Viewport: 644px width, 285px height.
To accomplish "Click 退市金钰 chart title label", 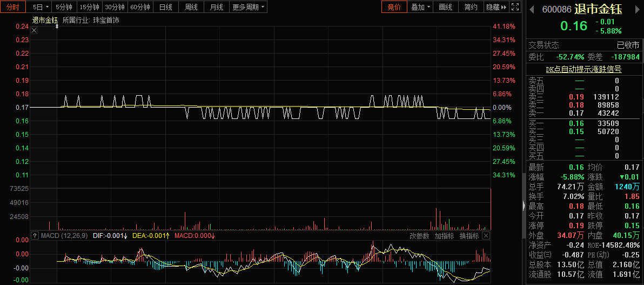I will pyautogui.click(x=45, y=20).
